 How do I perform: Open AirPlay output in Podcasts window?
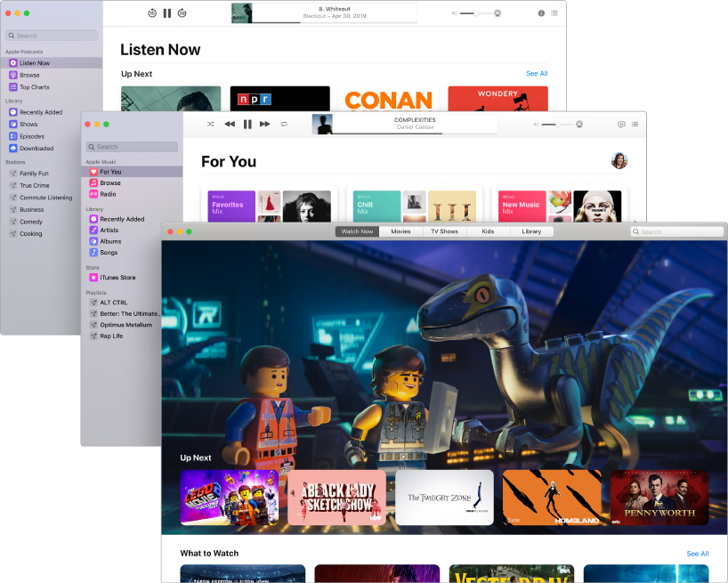pyautogui.click(x=497, y=13)
